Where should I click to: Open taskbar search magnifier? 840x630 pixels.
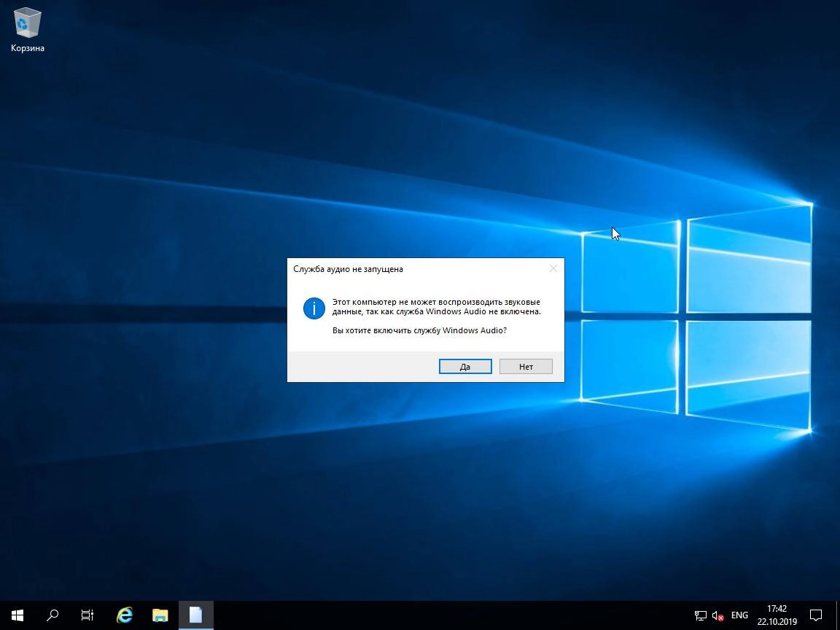point(52,615)
